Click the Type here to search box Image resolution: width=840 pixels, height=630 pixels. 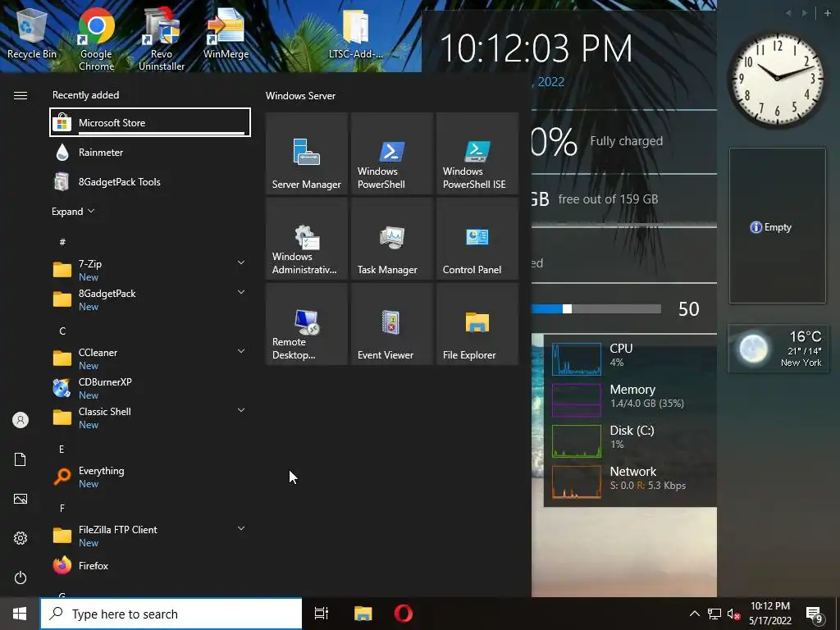point(171,614)
